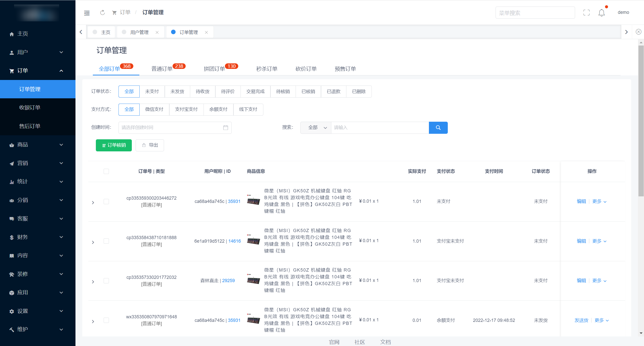Open the 财务 menu in sidebar
The image size is (644, 346).
click(x=38, y=237)
